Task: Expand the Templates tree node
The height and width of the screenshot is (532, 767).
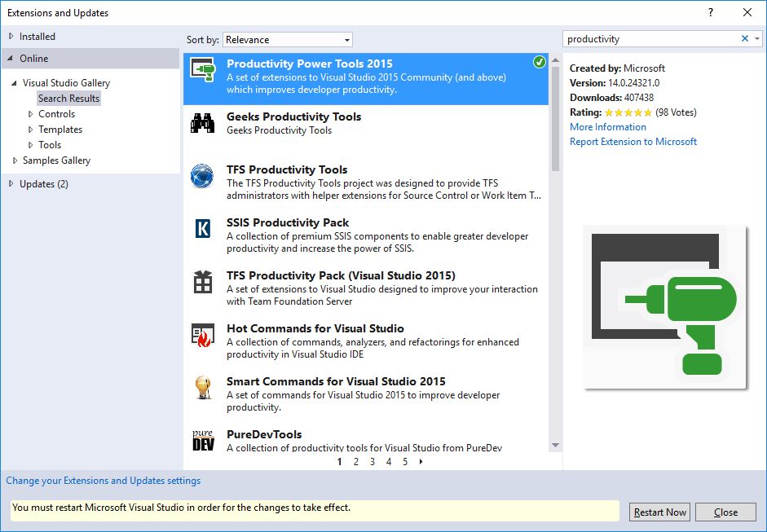Action: point(30,130)
